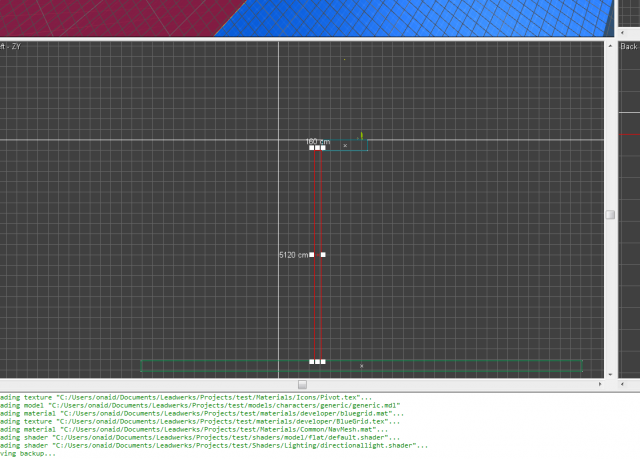640x459 pixels.
Task: Select the yellow-green pivot marker icon
Action: [362, 137]
